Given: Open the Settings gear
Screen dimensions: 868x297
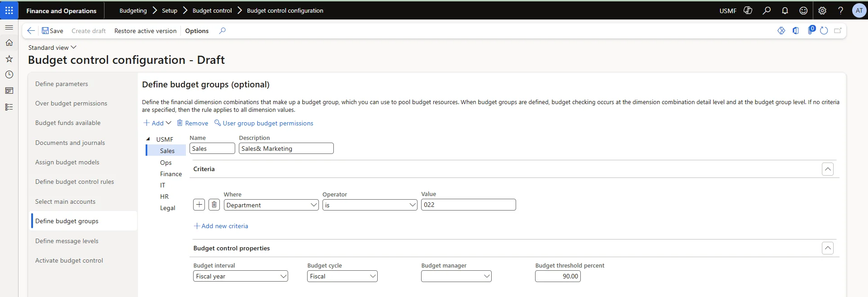Looking at the screenshot, I should click(822, 10).
